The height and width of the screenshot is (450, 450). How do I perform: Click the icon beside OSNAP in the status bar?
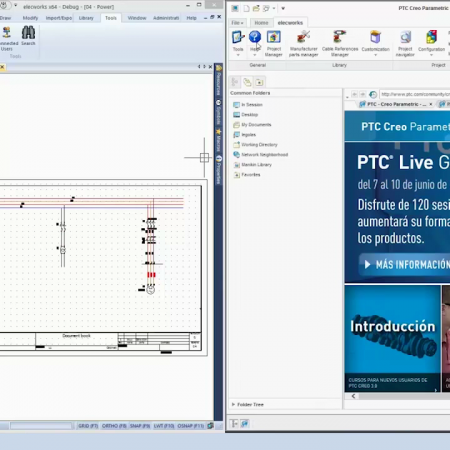click(210, 426)
